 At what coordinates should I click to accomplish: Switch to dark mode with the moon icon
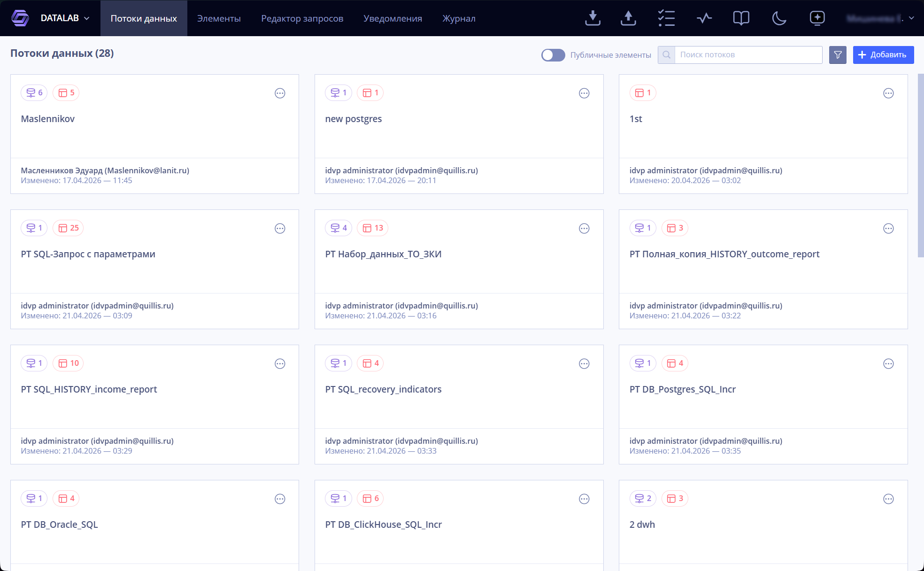(779, 18)
